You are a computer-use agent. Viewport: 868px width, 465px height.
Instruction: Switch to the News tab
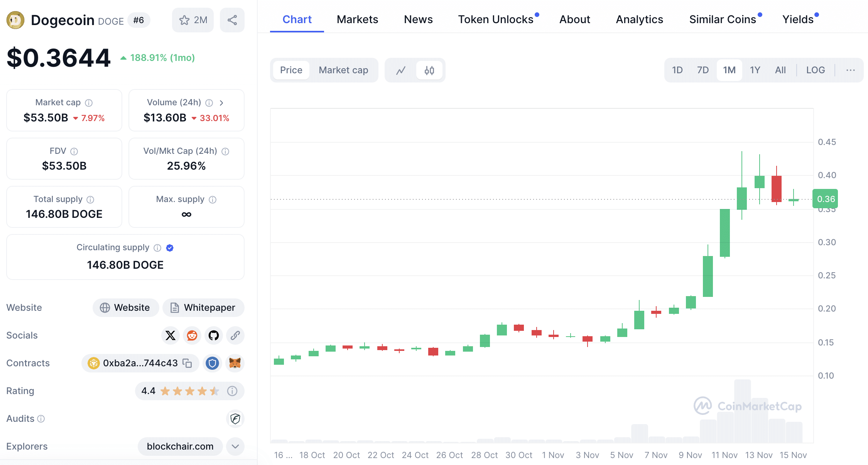pos(418,19)
